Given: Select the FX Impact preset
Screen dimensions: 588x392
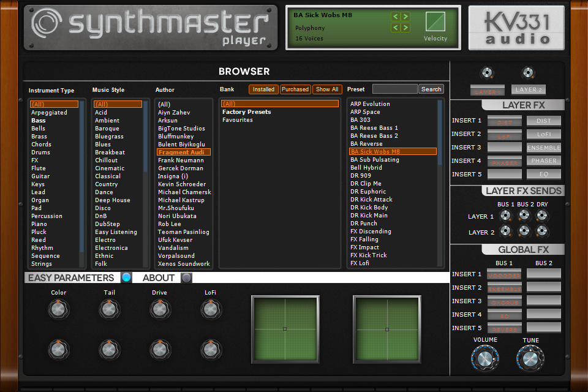Looking at the screenshot, I should pos(364,247).
